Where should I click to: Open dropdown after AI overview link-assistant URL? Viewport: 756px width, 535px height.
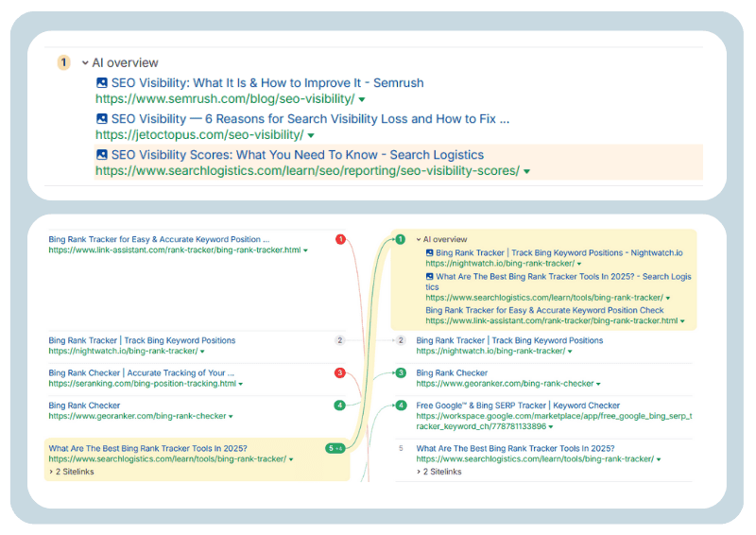pyautogui.click(x=682, y=321)
